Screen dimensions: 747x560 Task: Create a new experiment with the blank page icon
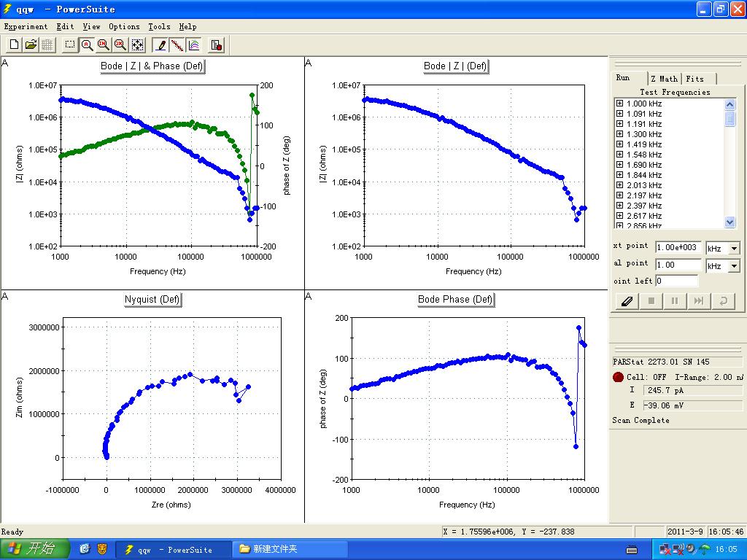point(14,45)
